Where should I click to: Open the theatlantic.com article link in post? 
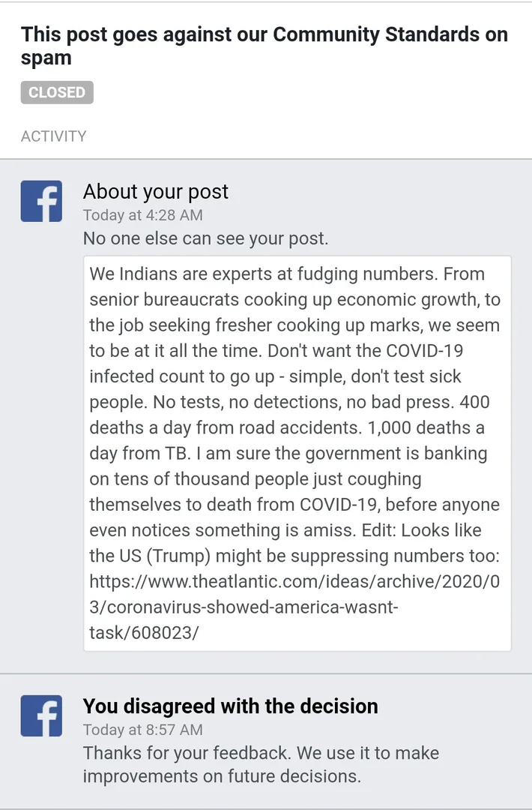point(294,607)
